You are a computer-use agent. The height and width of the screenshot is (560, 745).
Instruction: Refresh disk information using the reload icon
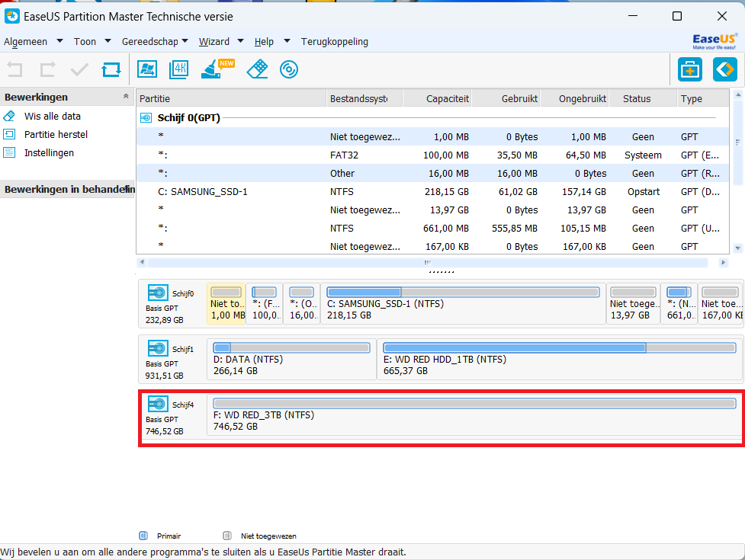pyautogui.click(x=111, y=70)
